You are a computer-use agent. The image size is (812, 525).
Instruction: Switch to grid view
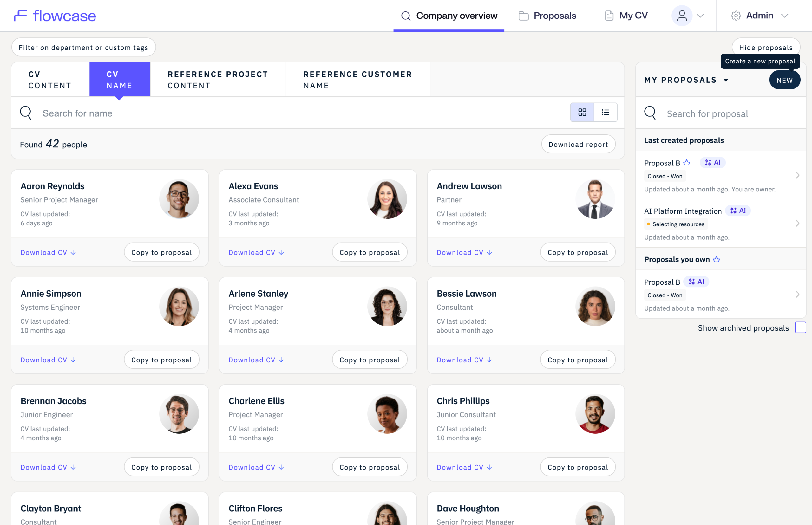[582, 112]
